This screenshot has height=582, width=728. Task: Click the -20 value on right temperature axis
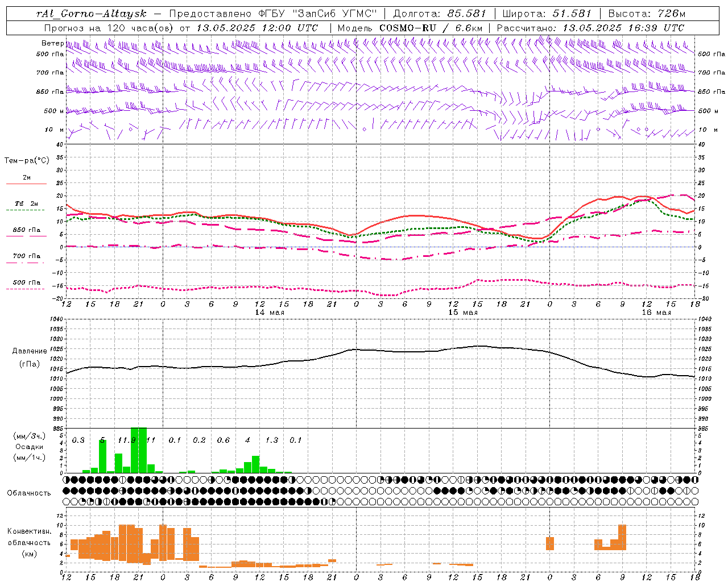click(702, 298)
